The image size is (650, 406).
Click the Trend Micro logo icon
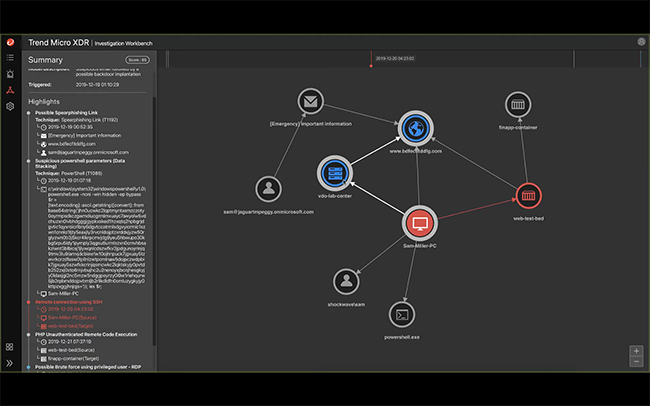[x=10, y=42]
